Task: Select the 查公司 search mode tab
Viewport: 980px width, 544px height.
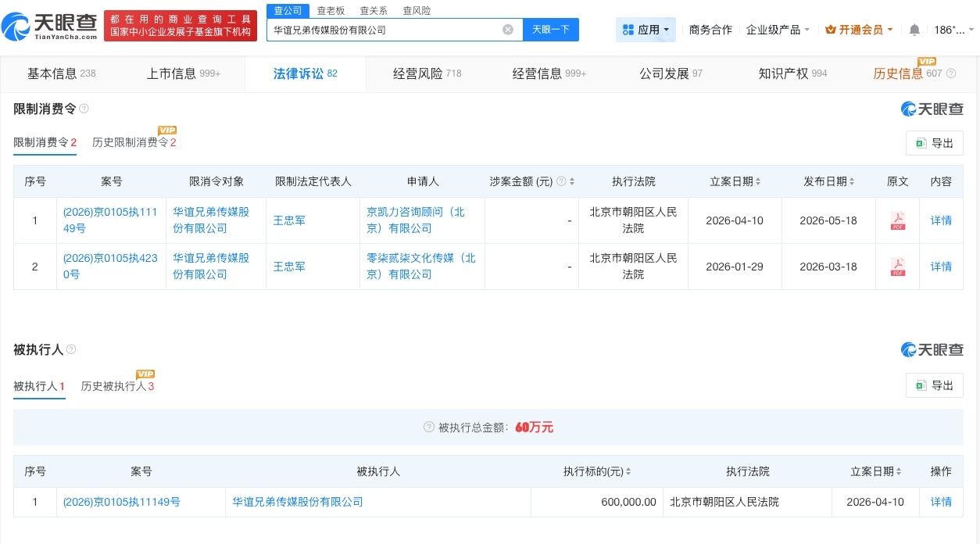Action: click(288, 10)
